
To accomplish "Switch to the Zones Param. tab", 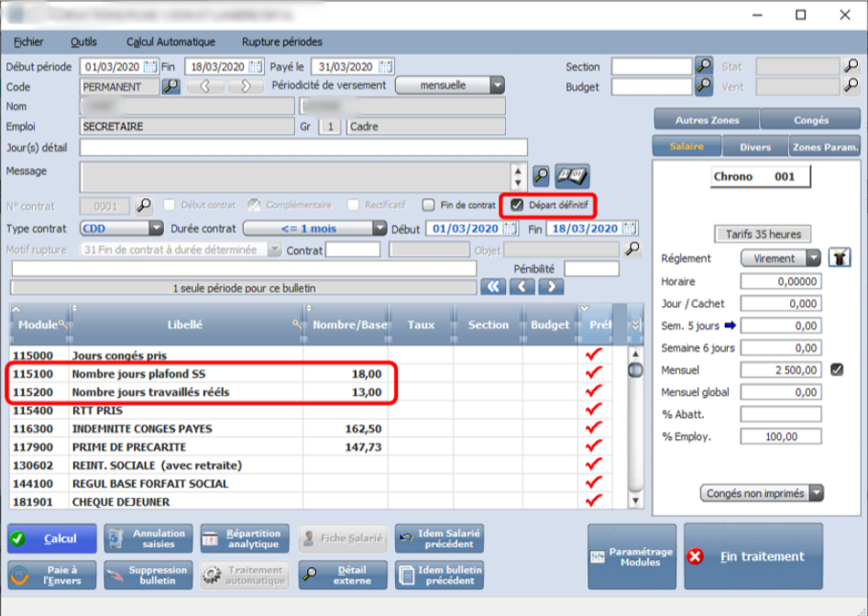I will coord(825,147).
